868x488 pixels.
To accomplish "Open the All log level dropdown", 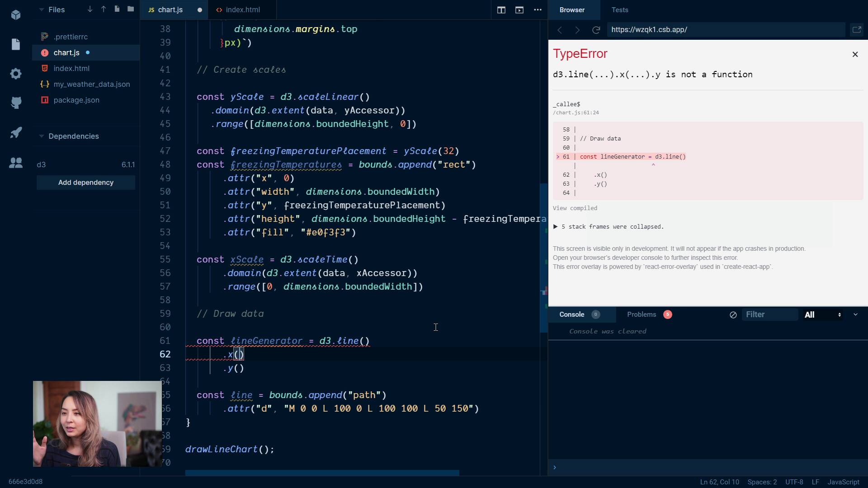I will tap(822, 315).
